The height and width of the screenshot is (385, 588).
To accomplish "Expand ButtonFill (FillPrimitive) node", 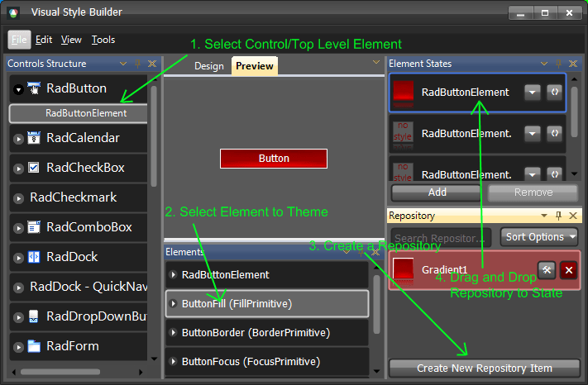I will tap(173, 304).
